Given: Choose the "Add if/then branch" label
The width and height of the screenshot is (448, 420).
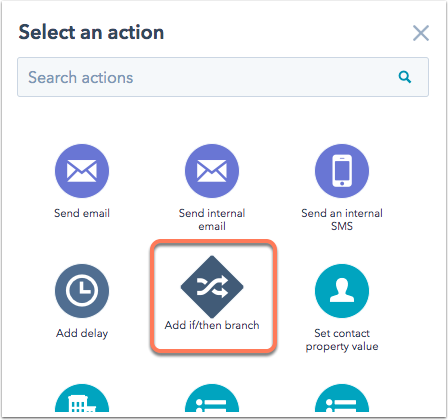Looking at the screenshot, I should click(212, 325).
